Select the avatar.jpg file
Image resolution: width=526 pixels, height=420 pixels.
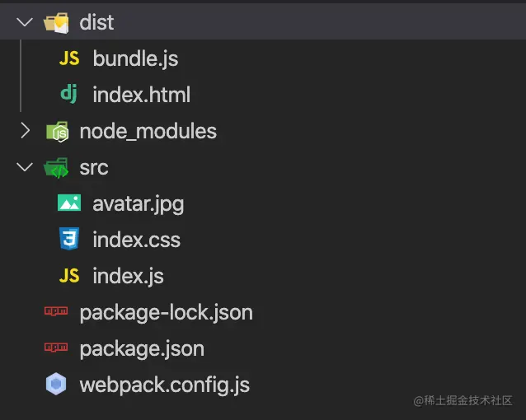(139, 204)
